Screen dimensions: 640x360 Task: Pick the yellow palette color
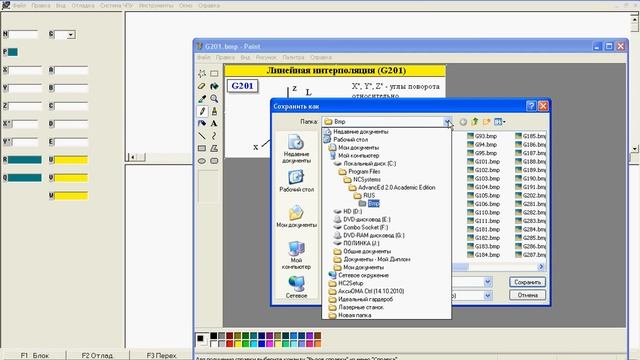pos(238,344)
